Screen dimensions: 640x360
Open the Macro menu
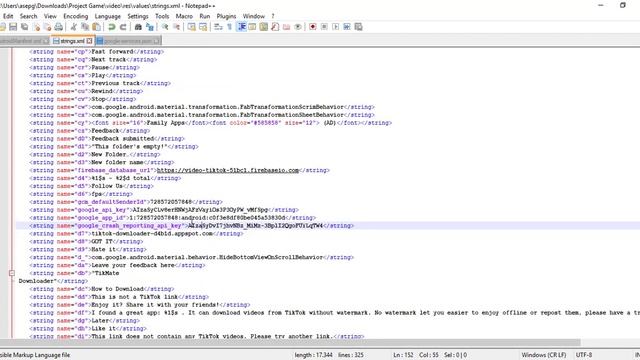(x=184, y=16)
